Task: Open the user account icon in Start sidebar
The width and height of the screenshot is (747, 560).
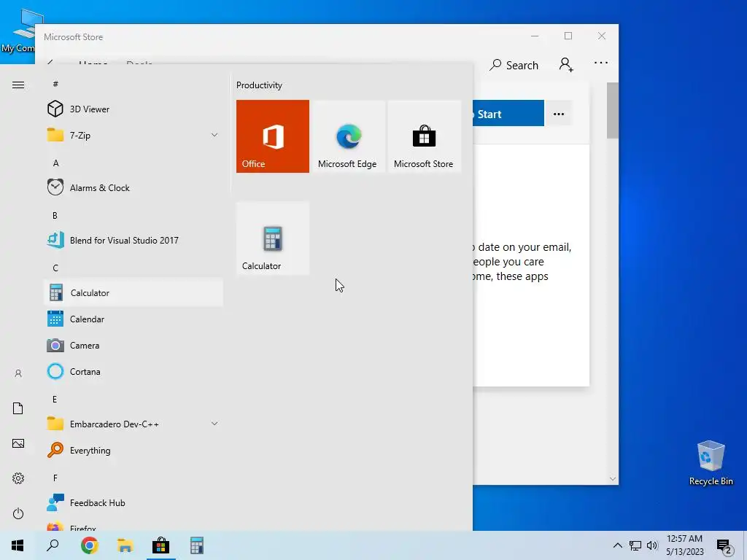Action: (x=18, y=373)
